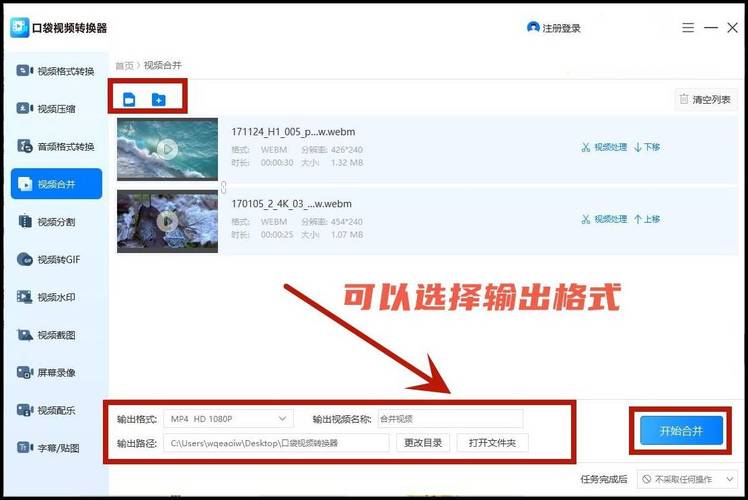748x500 pixels.
Task: Select 视频合并 sidebar item
Action: (56, 184)
